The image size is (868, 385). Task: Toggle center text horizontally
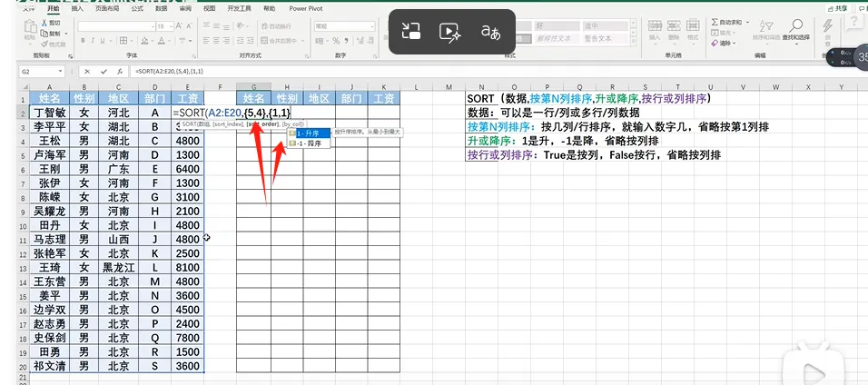(x=216, y=41)
